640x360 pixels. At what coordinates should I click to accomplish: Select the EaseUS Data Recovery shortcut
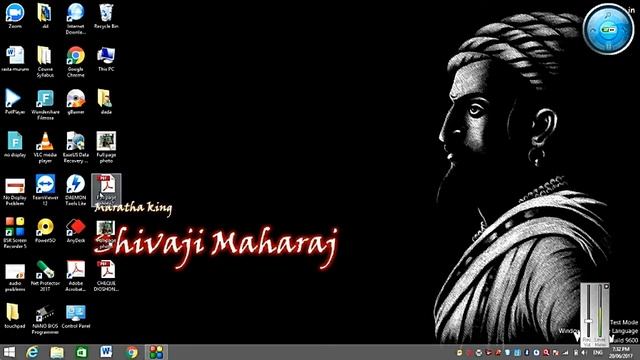(76, 147)
